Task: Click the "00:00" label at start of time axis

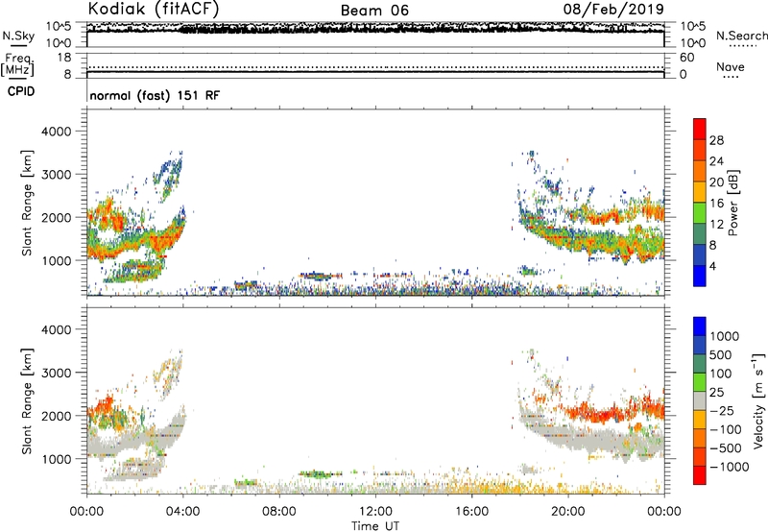Action: 86,512
